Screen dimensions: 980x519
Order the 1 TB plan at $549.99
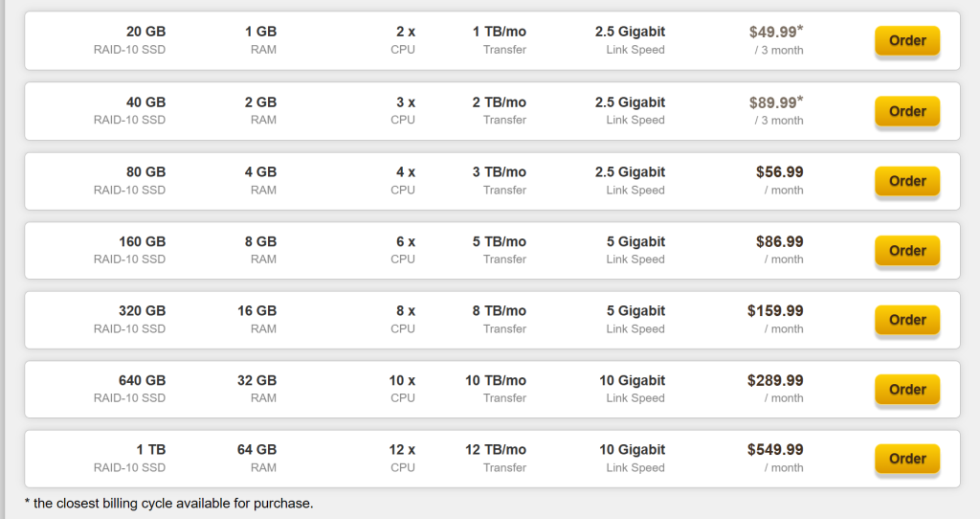coord(907,459)
